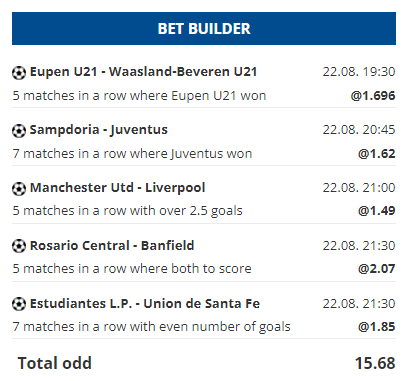This screenshot has height=381, width=407.
Task: Open the Rosario Central - Banfield match
Action: tap(112, 246)
